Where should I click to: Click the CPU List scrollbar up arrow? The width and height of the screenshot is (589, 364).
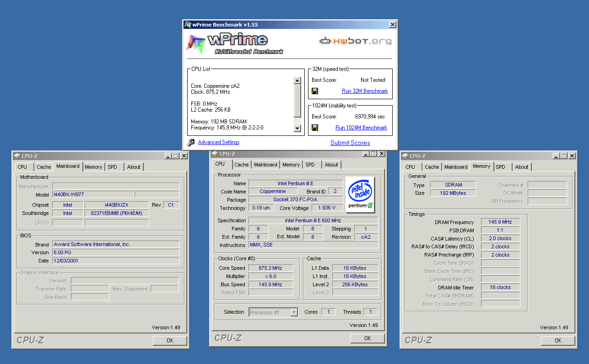[x=297, y=80]
